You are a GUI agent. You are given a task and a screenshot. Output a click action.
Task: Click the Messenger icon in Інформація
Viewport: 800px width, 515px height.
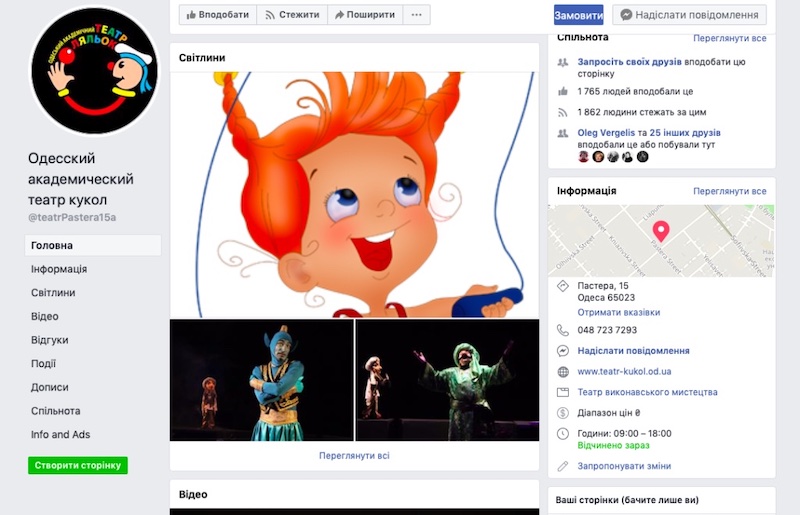tap(563, 351)
